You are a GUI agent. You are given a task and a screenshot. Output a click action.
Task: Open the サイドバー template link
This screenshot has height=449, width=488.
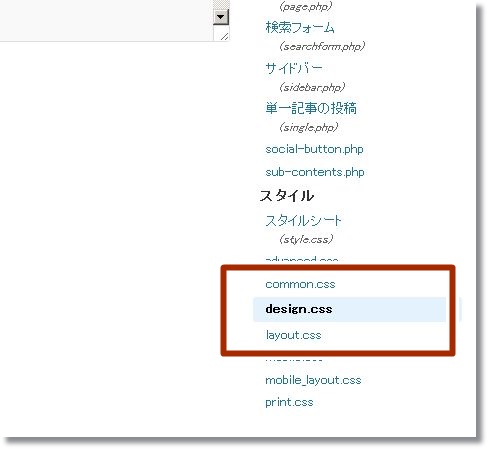[294, 68]
